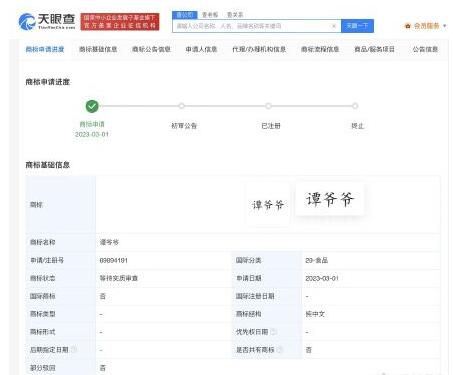The height and width of the screenshot is (375, 453).
Task: Click the company name search input field
Action: 252,26
